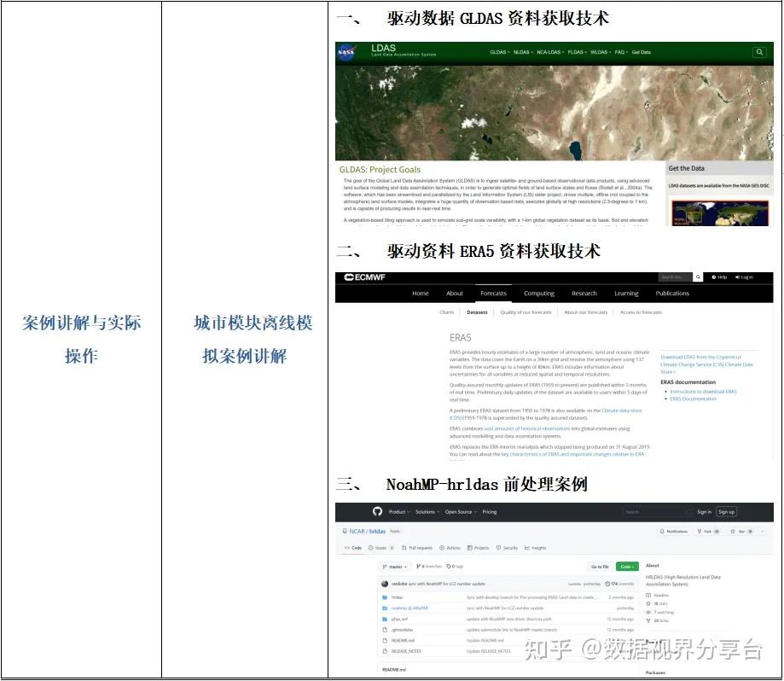Star the NCAR/hrldas repository
This screenshot has height=681, width=784.
pos(732,530)
